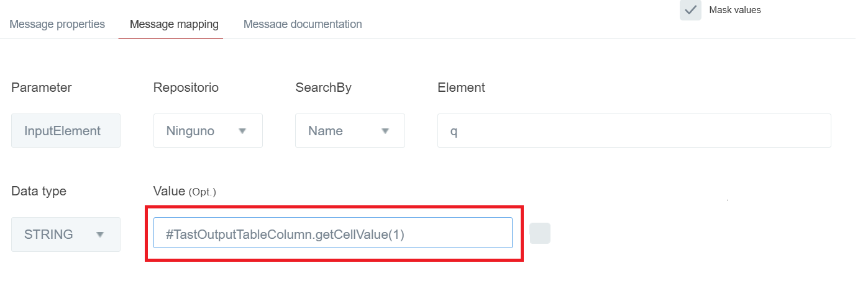Open the Data type STRING dropdown
This screenshot has height=281, width=868.
click(x=66, y=234)
